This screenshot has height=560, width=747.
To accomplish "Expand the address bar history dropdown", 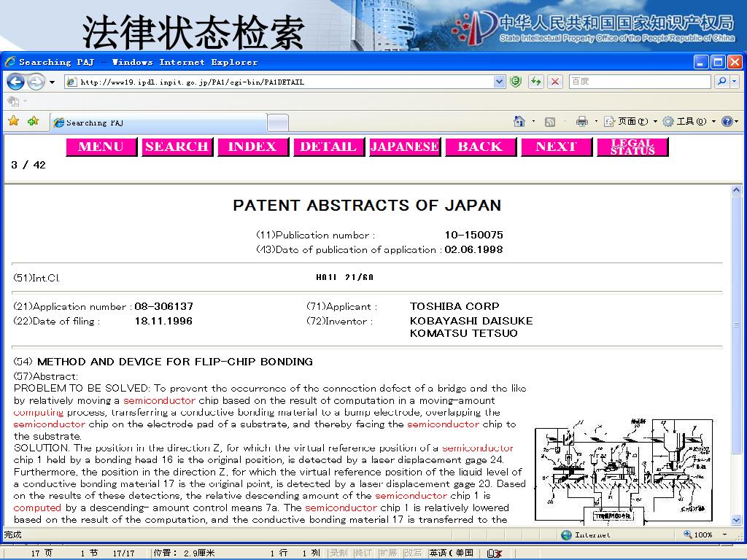I will tap(499, 82).
